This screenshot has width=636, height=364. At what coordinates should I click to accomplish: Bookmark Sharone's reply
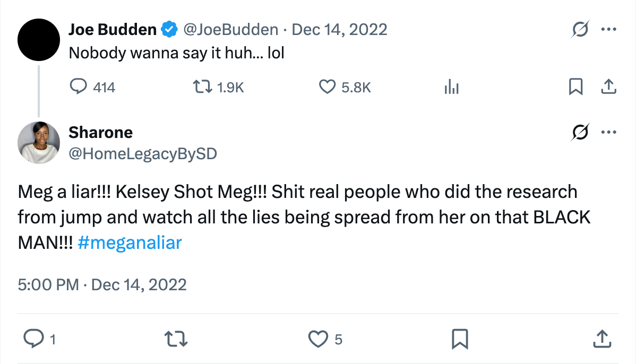pyautogui.click(x=461, y=338)
